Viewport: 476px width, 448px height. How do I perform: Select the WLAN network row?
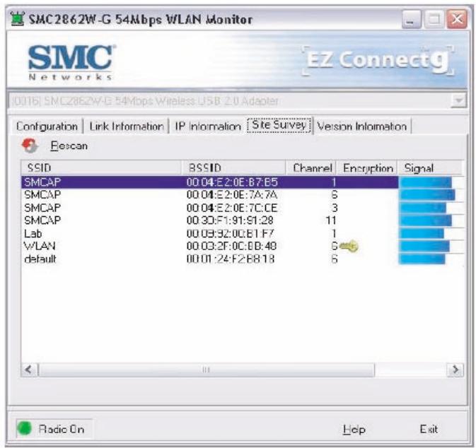tap(243, 246)
